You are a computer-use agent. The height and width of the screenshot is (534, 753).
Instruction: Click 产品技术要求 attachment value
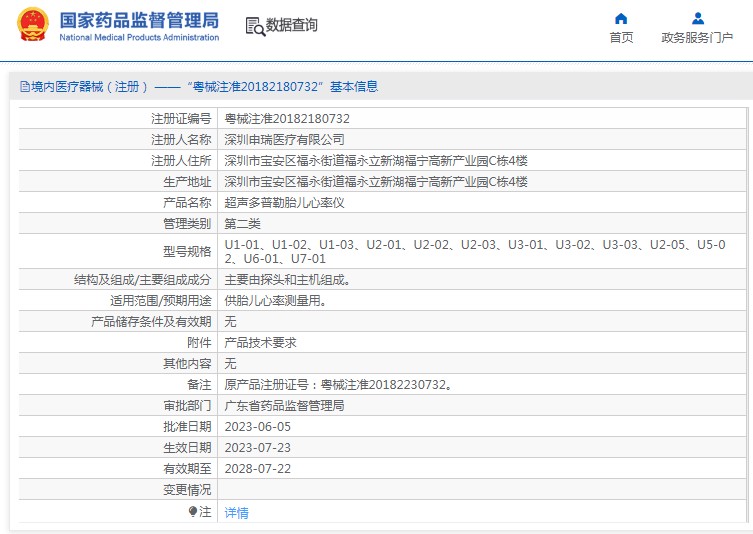pos(260,343)
